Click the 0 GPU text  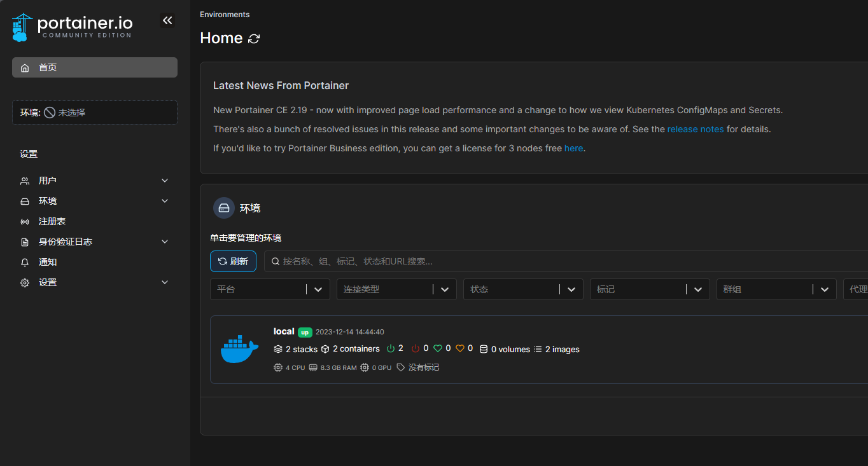pyautogui.click(x=382, y=367)
